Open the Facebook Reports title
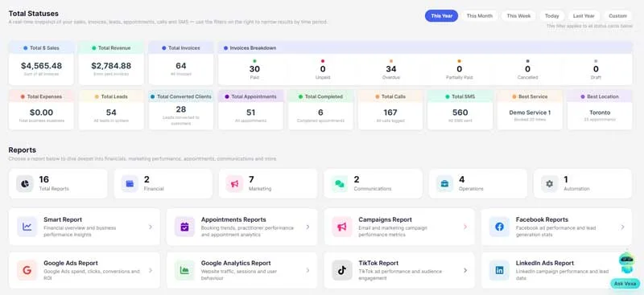Viewport: 644px width, 295px height. 542,219
